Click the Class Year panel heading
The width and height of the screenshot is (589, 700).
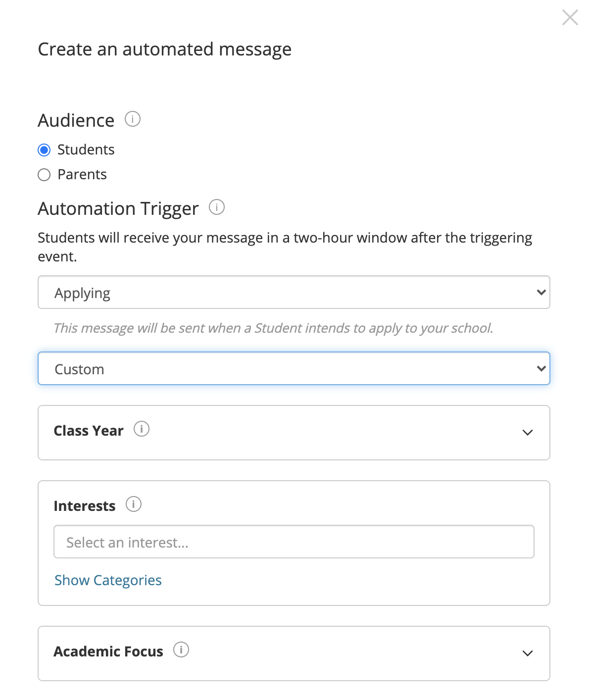click(89, 431)
